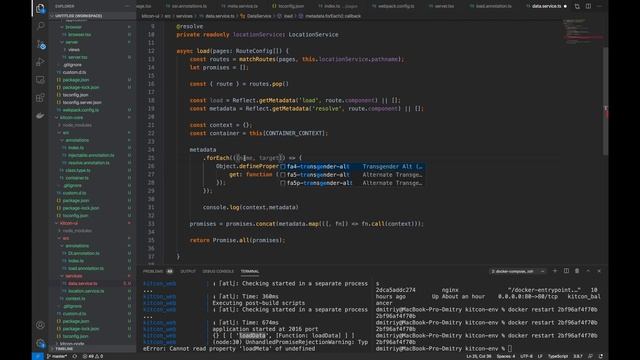640x360 pixels.
Task: Switch to the webpack.config.ts editor tab
Action: [x=393, y=7]
